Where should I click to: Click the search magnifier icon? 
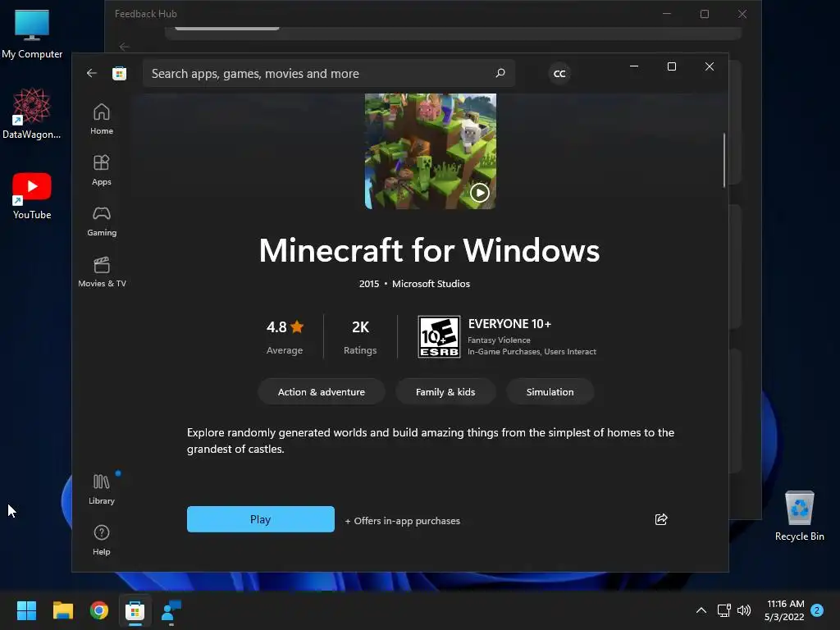point(500,73)
